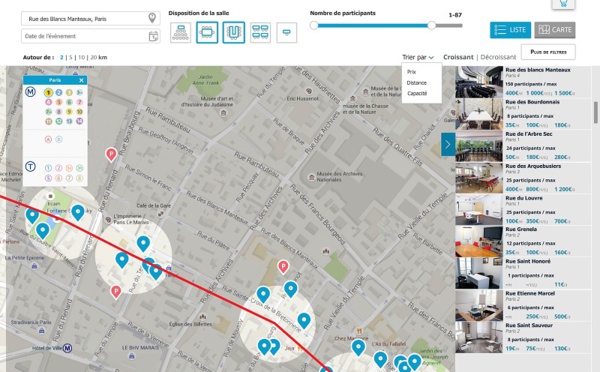Toggle RER line B in Paris panel
Viewport: 600px width, 372px height.
pos(59,139)
